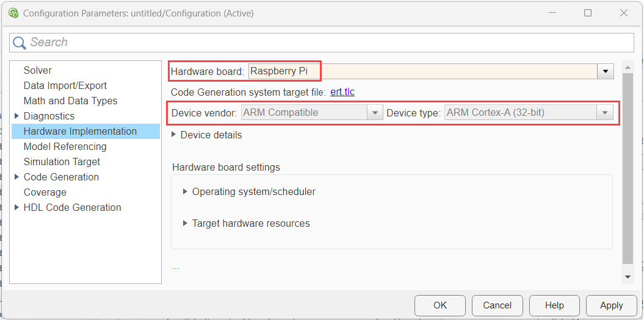644x320 pixels.
Task: Open the ert.tlc system target file link
Action: [342, 92]
